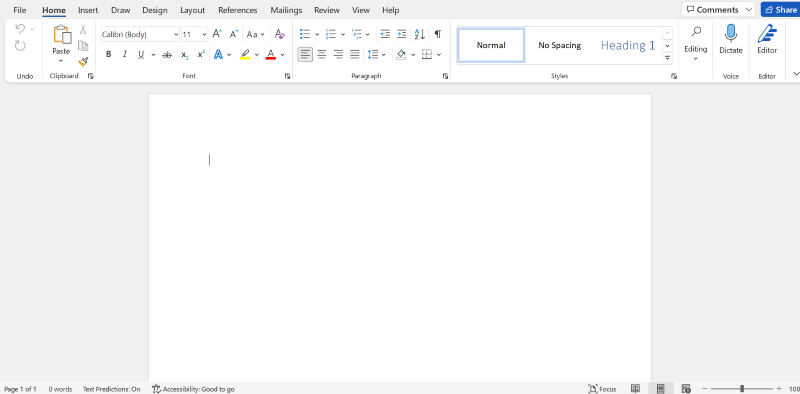Select the Heading 1 style thumbnail
Screen dimensions: 800x394
tap(628, 45)
